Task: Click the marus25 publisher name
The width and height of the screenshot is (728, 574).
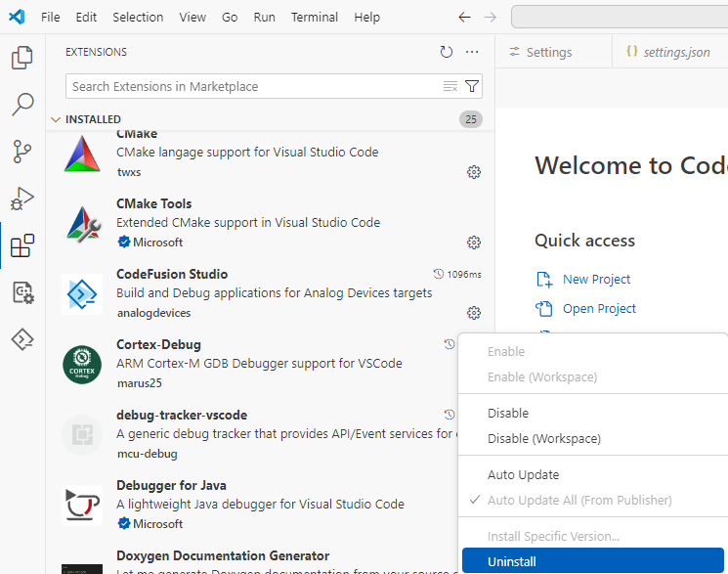Action: point(140,383)
